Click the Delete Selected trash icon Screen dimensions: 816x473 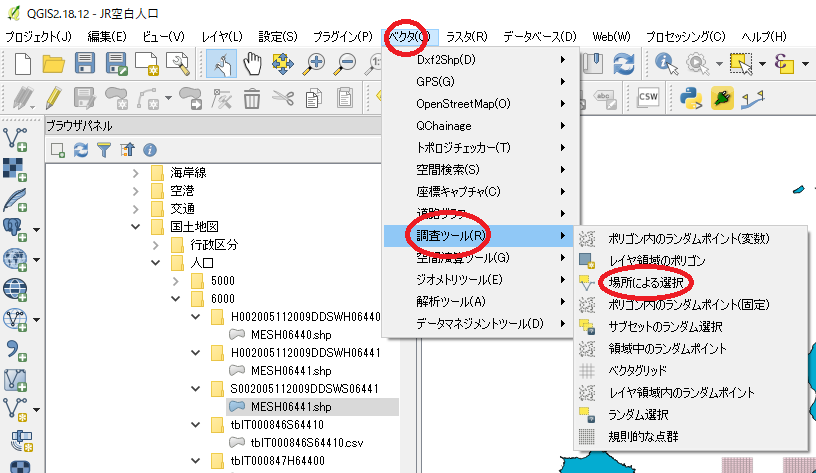[x=252, y=98]
